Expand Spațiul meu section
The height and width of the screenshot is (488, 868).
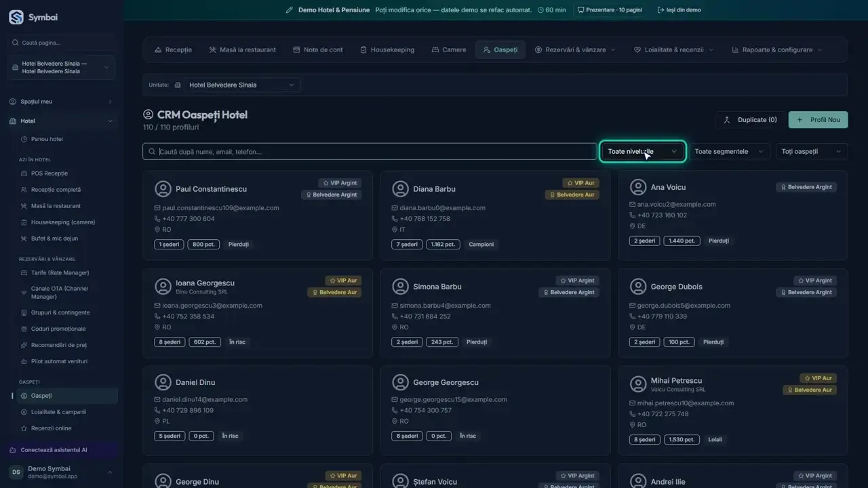tap(61, 102)
